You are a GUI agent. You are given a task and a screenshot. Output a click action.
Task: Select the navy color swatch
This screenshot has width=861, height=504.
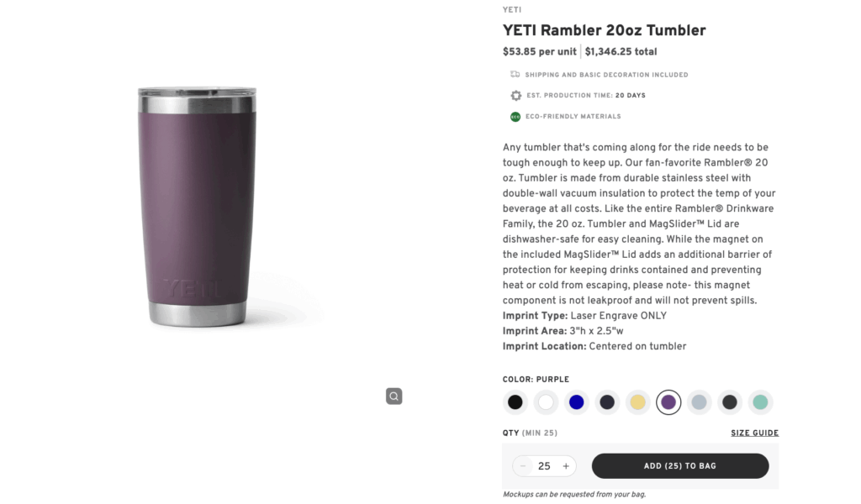point(607,402)
